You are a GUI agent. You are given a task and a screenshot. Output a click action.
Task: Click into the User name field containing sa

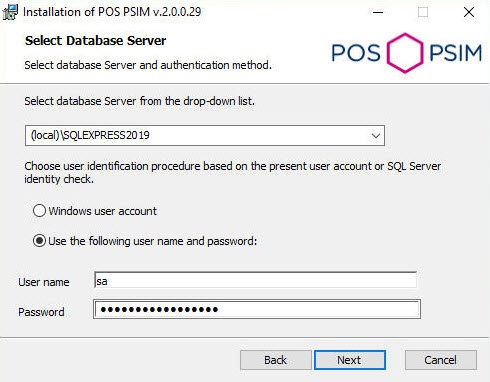tap(255, 280)
